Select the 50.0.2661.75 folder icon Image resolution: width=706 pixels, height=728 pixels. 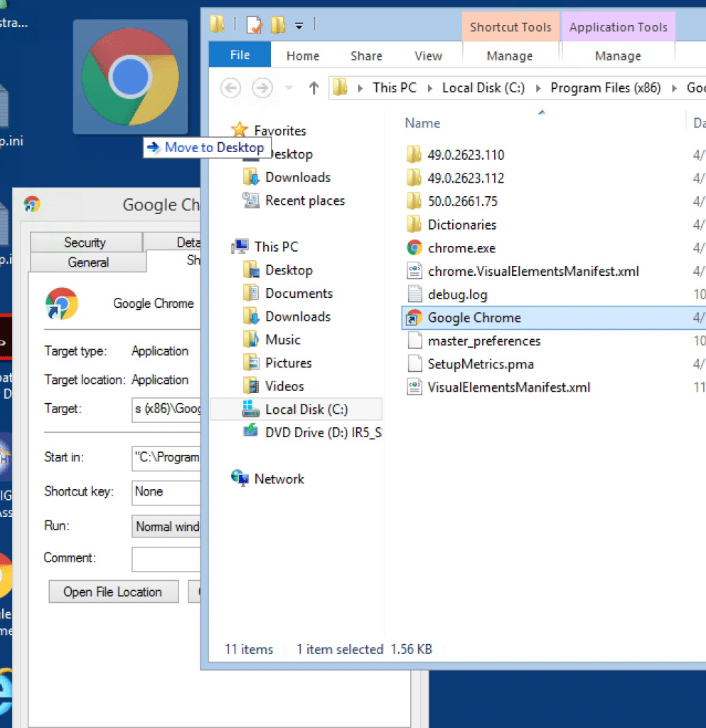click(x=414, y=200)
